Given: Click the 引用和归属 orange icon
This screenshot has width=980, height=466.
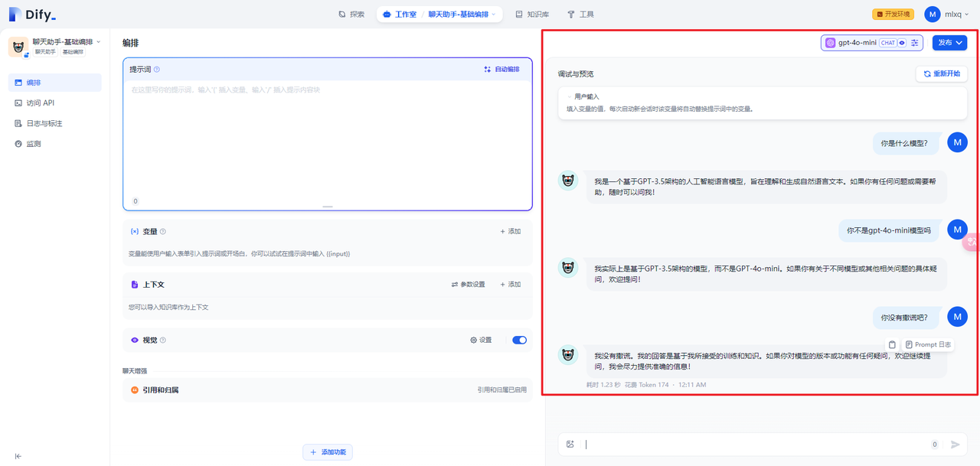Looking at the screenshot, I should 135,390.
